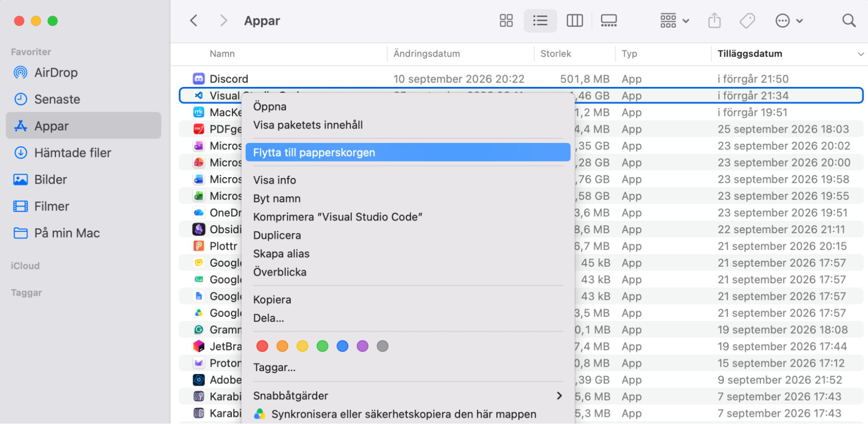Choose Byt namn in context menu
This screenshot has height=424, width=868.
[408, 199]
